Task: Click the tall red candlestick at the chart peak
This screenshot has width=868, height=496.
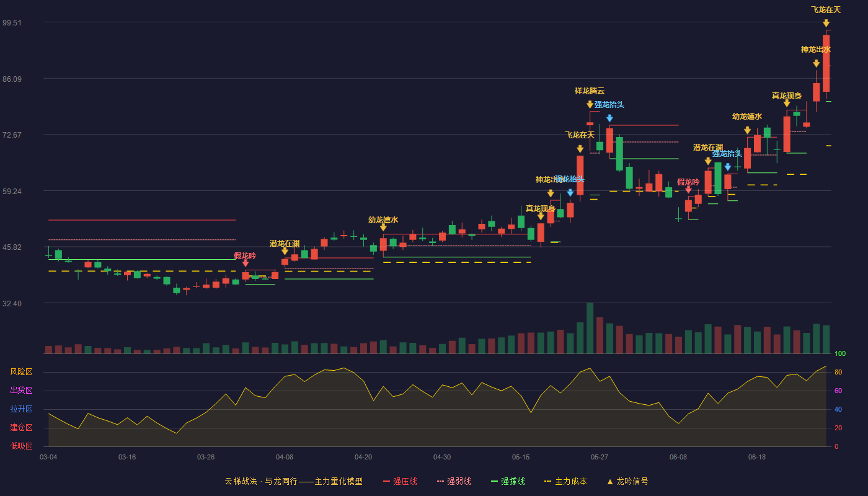Action: 826,63
